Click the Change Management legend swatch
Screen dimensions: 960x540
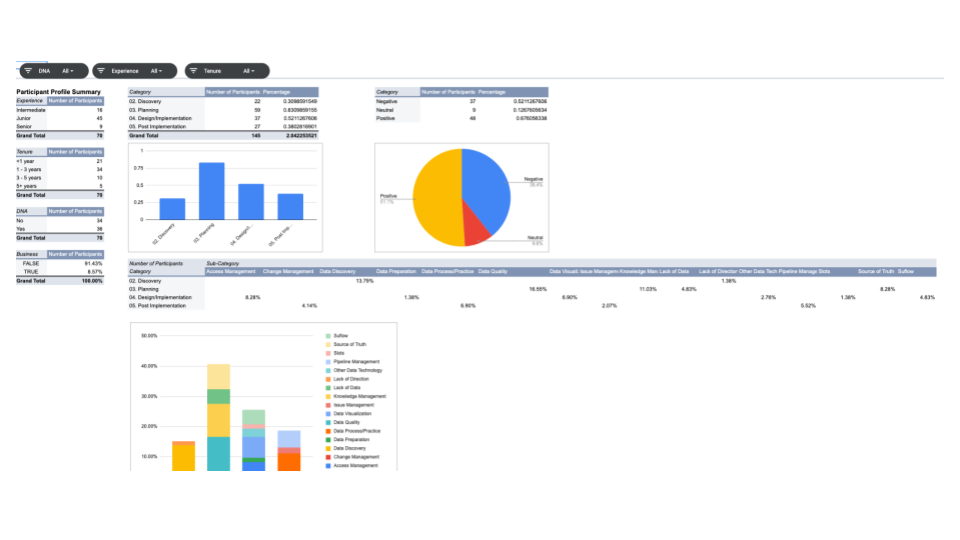coord(328,457)
